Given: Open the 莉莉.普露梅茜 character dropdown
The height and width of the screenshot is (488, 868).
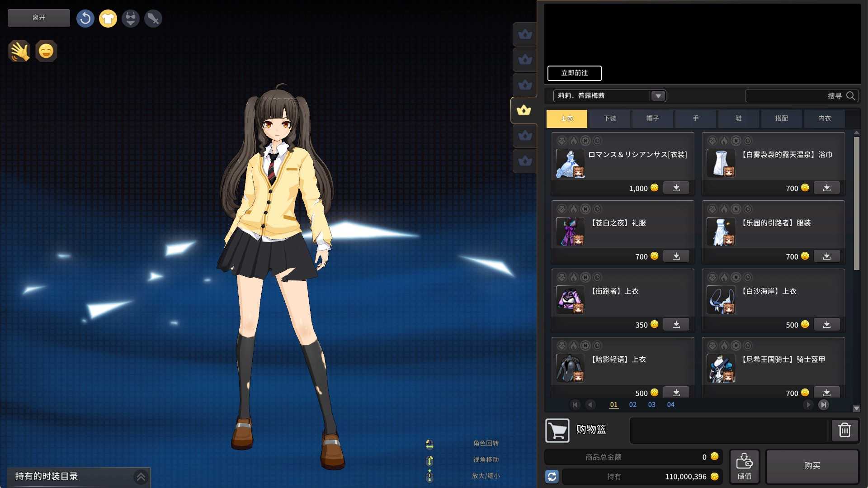Looking at the screenshot, I should point(658,96).
